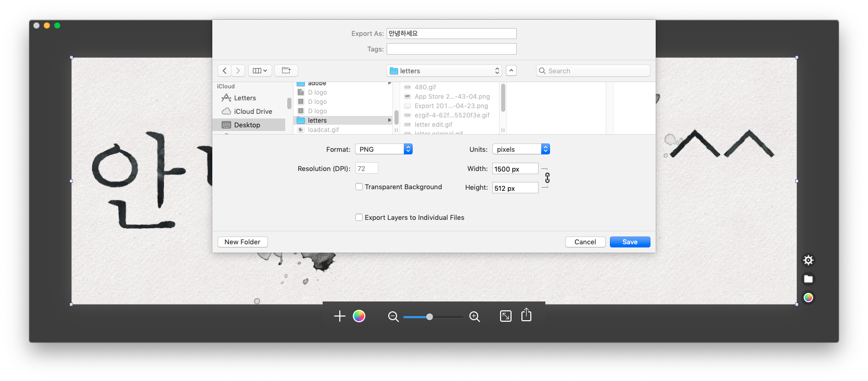Click the Export As filename field
Viewport: 868px width, 381px height.
452,33
